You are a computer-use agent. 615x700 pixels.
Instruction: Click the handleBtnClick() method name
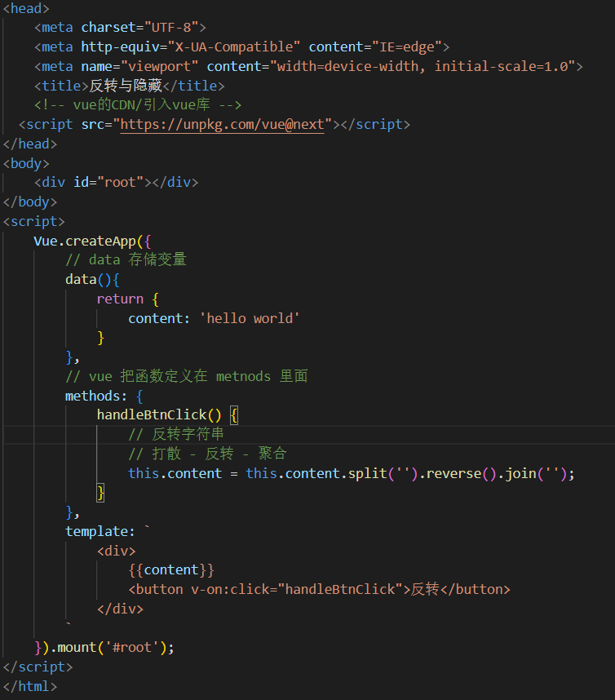tap(159, 415)
